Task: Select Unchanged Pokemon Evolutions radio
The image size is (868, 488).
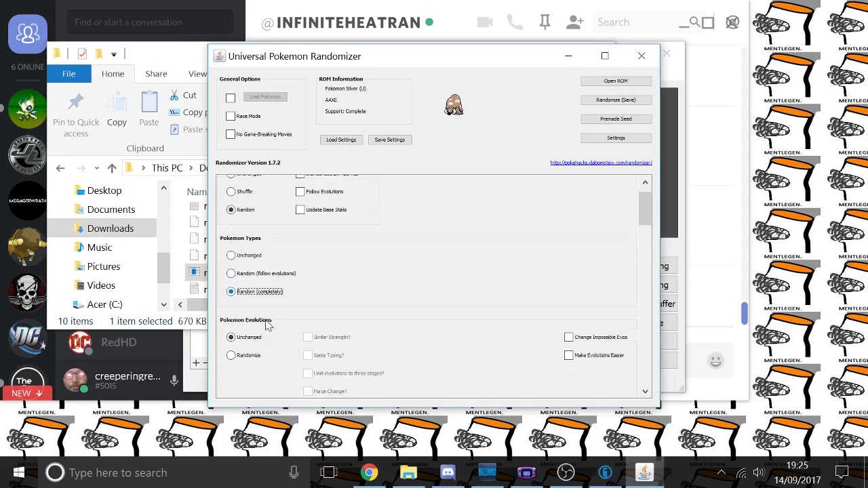Action: pyautogui.click(x=231, y=337)
